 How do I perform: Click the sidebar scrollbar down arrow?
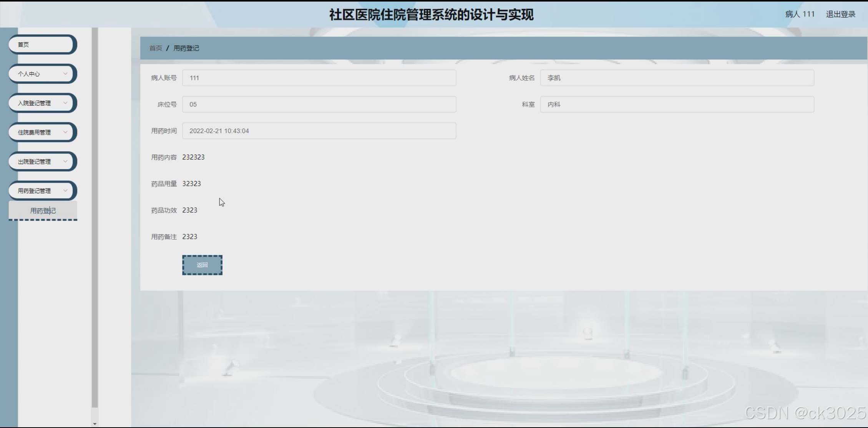(x=95, y=424)
